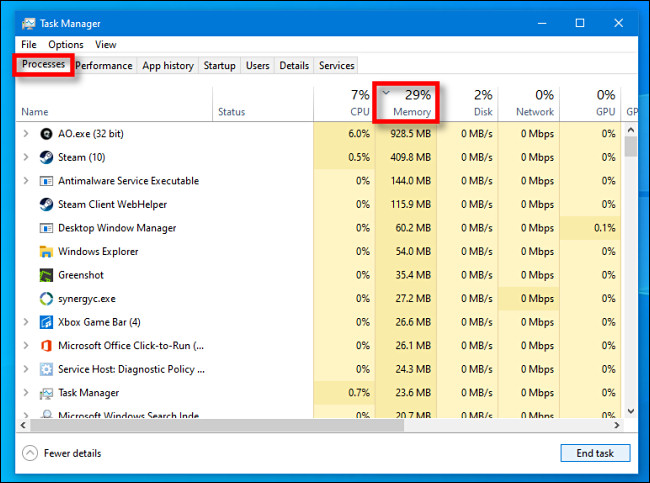Click the End task button

click(x=595, y=453)
